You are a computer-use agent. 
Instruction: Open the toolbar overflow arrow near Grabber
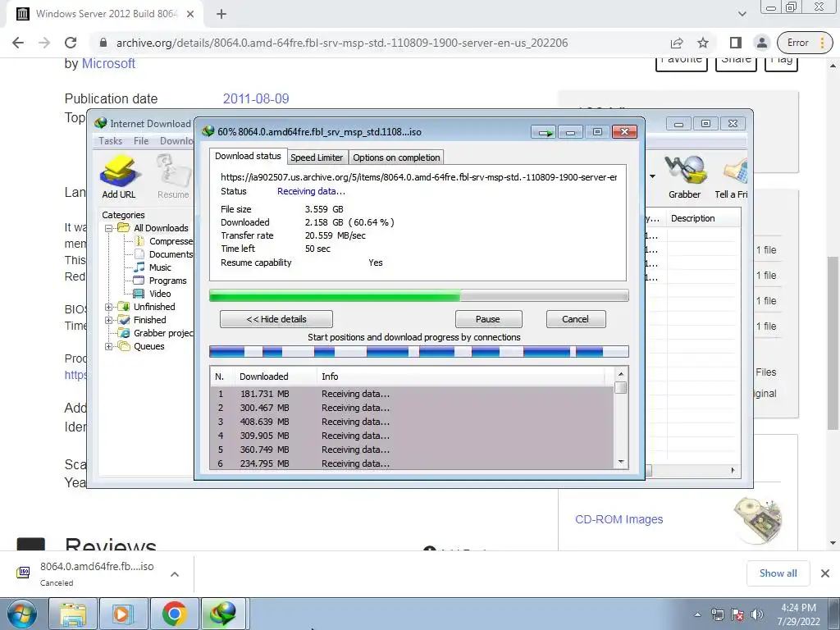652,176
